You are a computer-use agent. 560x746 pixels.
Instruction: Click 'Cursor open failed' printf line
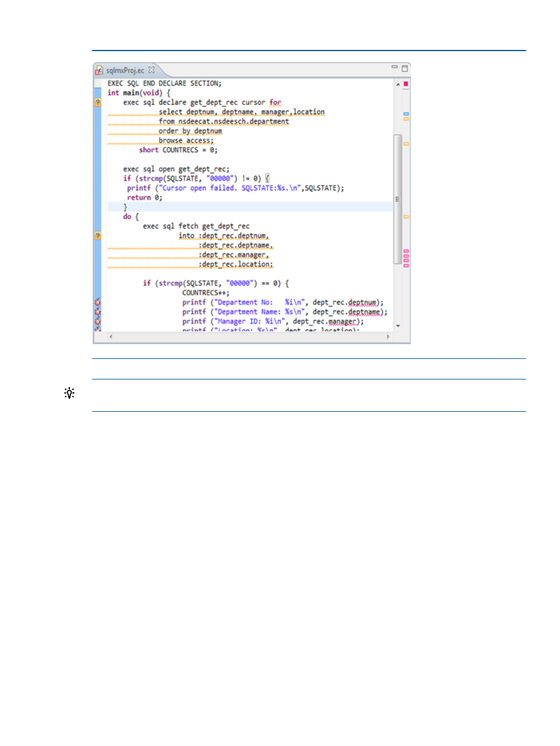point(235,188)
